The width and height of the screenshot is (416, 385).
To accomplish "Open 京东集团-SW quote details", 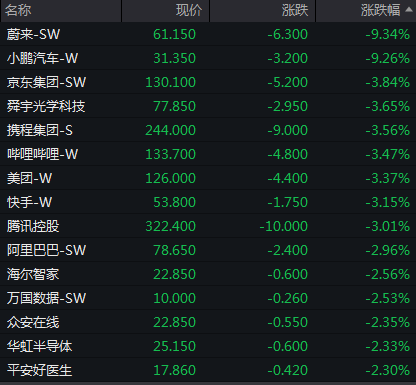I will click(x=208, y=82).
